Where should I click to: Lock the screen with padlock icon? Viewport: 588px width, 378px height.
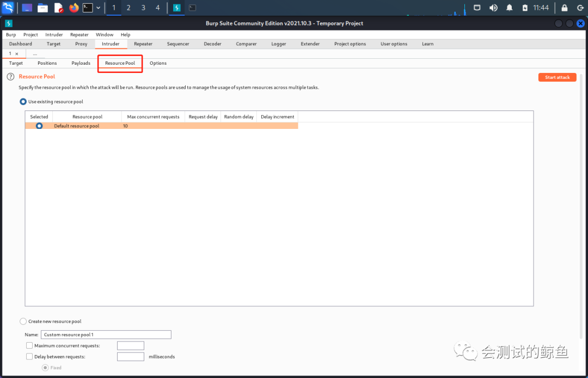[x=565, y=8]
